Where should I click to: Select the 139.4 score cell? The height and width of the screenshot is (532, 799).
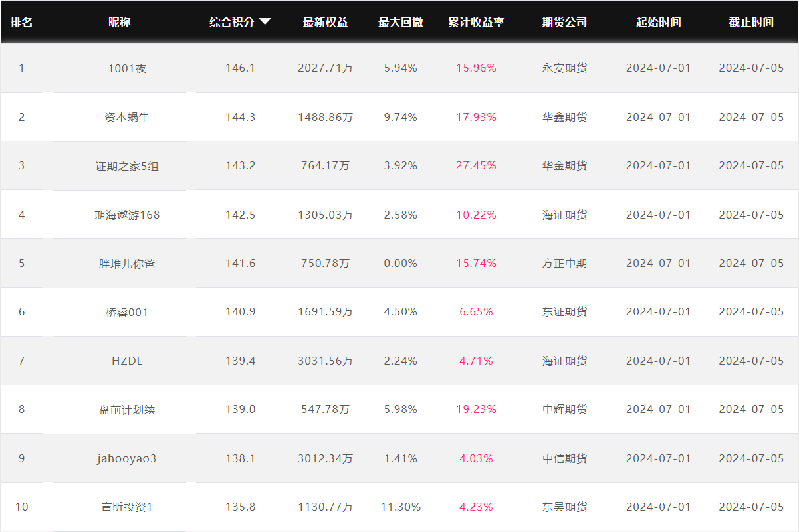point(240,361)
